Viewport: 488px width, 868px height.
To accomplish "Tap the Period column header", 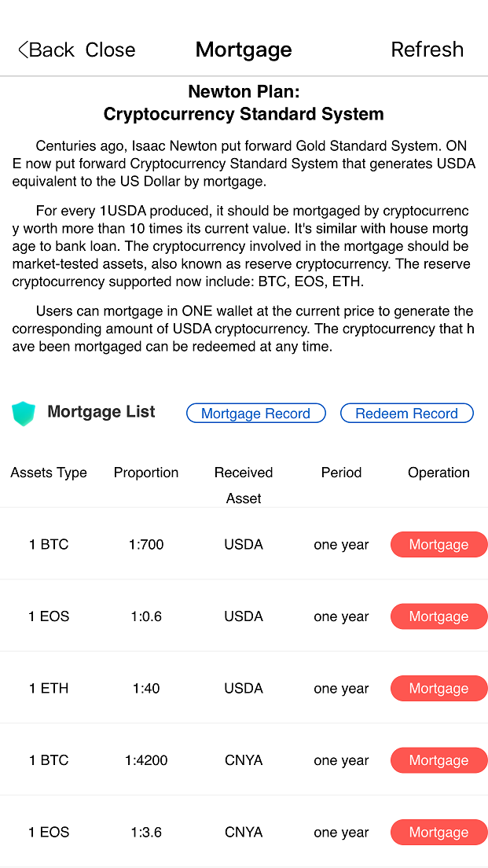I will (341, 473).
